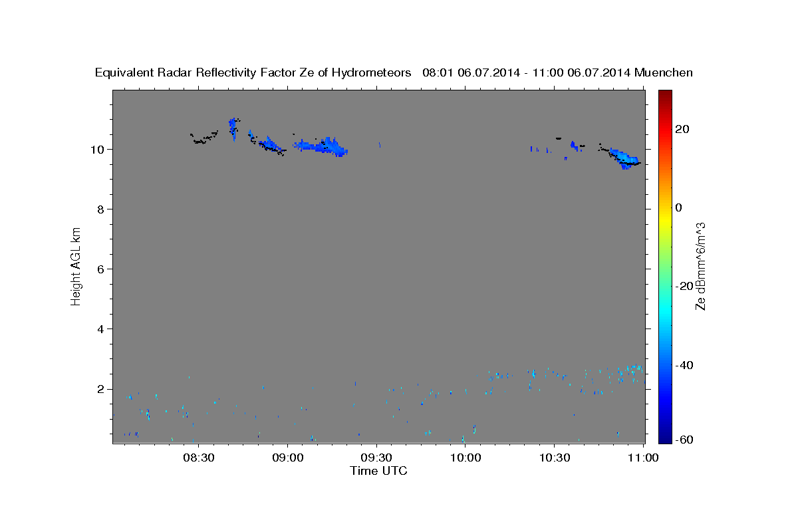Viewport: 798px width, 532px height.
Task: Click the vertical blue streak near 08:40
Action: click(x=233, y=128)
